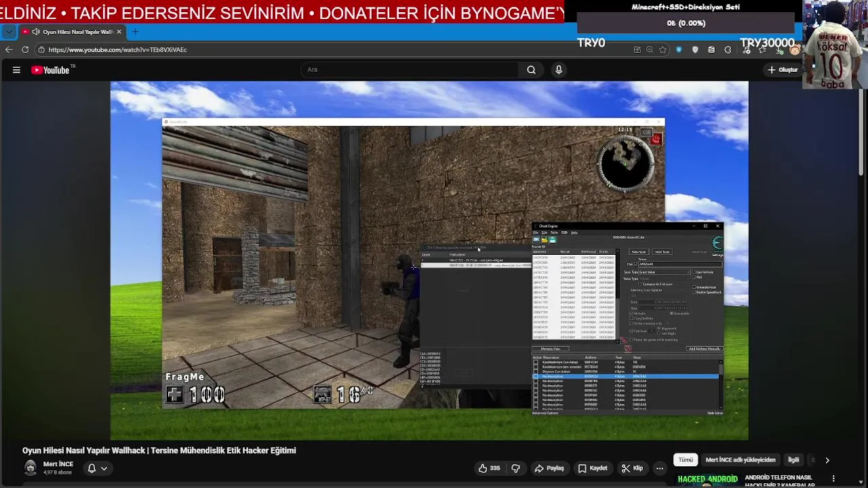View site information icon beside the URL
This screenshot has width=868, height=488.
(x=41, y=49)
